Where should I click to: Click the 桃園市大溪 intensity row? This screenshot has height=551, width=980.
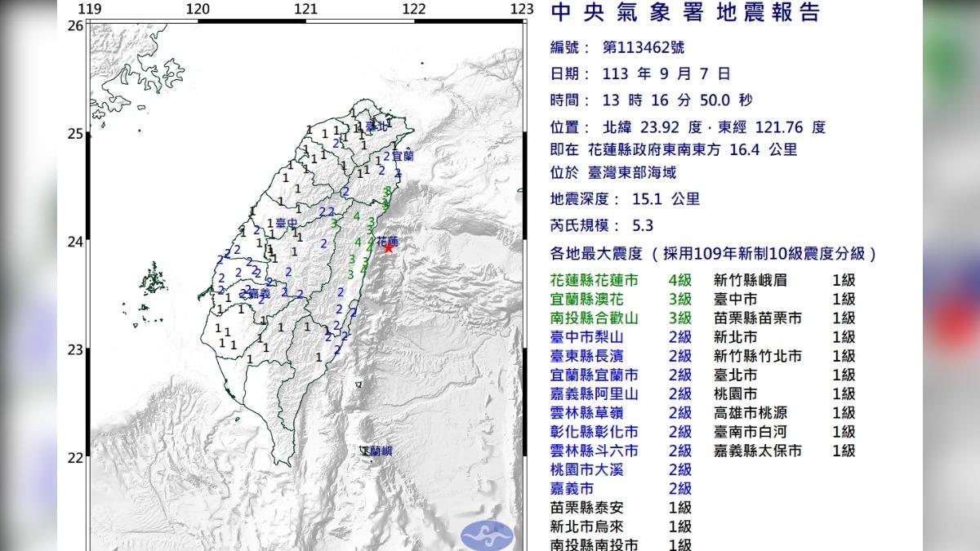pyautogui.click(x=621, y=469)
